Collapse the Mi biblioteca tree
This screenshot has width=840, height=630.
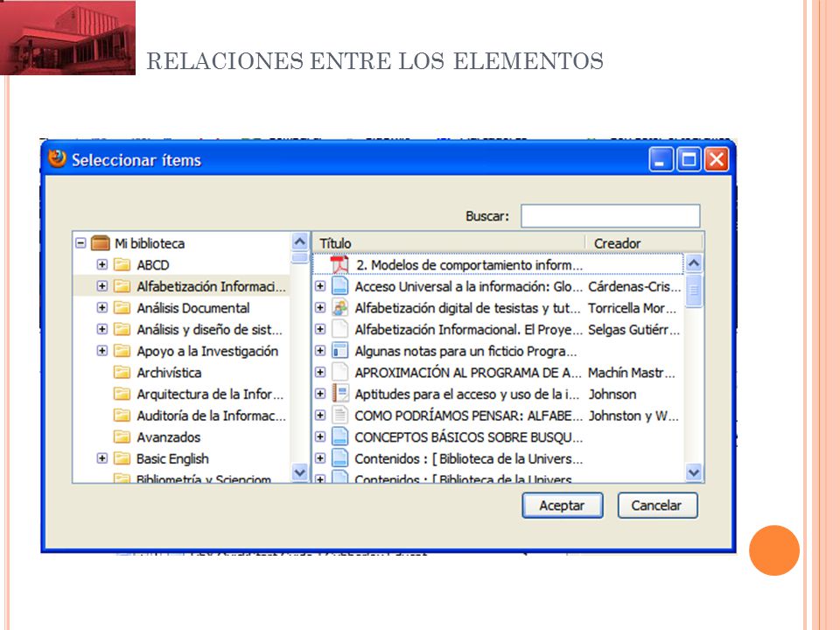pos(80,243)
